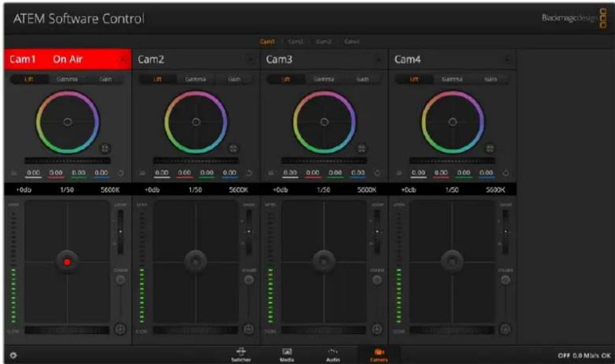Image resolution: width=615 pixels, height=364 pixels.
Task: Open Cam1 header settings menu
Action: pos(123,59)
